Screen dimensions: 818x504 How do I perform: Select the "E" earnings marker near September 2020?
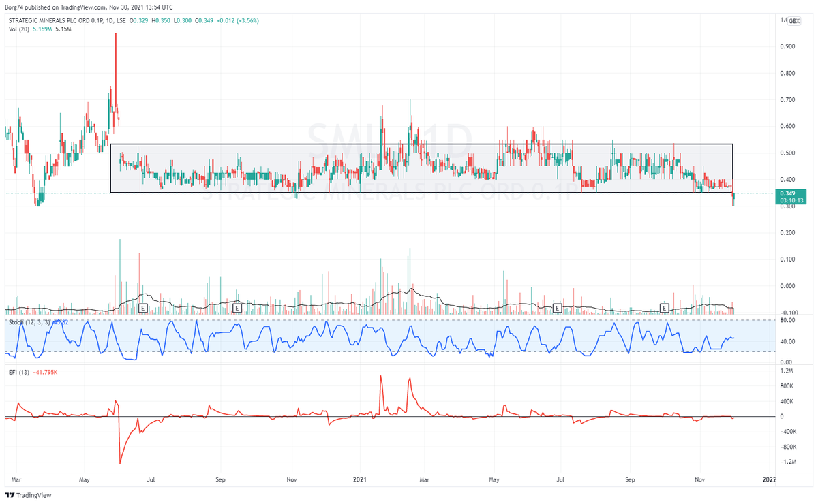[237, 308]
